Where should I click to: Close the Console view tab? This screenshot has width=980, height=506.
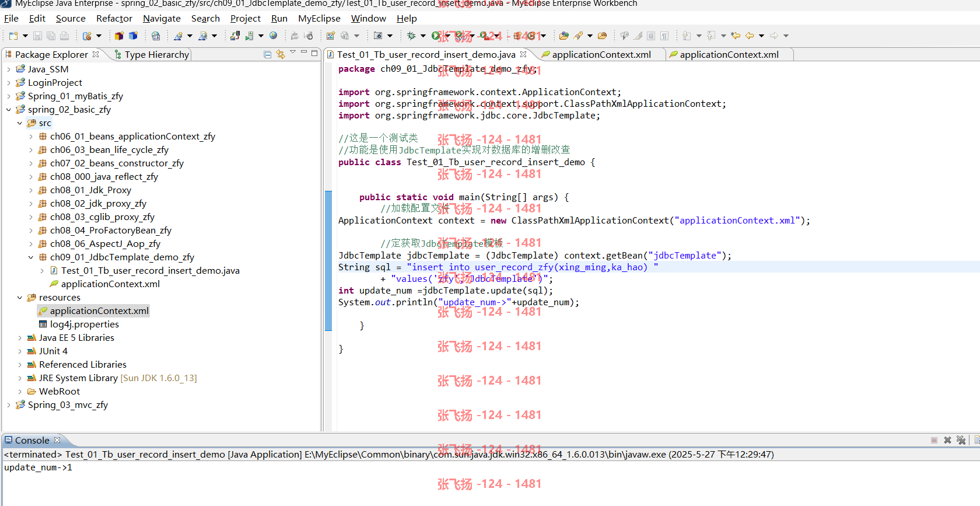57,440
